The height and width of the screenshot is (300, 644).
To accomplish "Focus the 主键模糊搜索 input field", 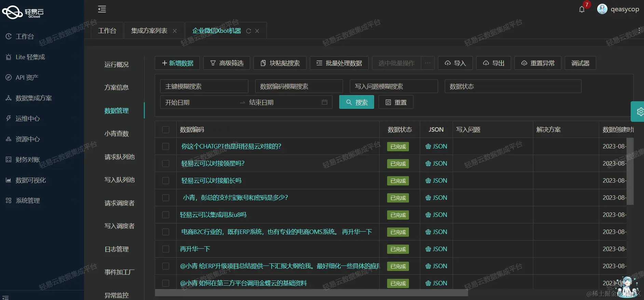I will click(x=204, y=86).
